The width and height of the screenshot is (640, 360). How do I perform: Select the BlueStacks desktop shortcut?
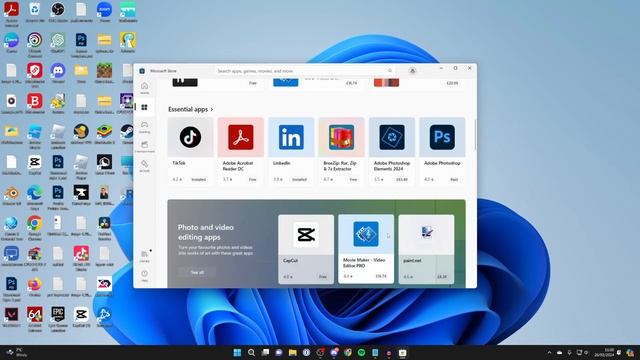104,135
